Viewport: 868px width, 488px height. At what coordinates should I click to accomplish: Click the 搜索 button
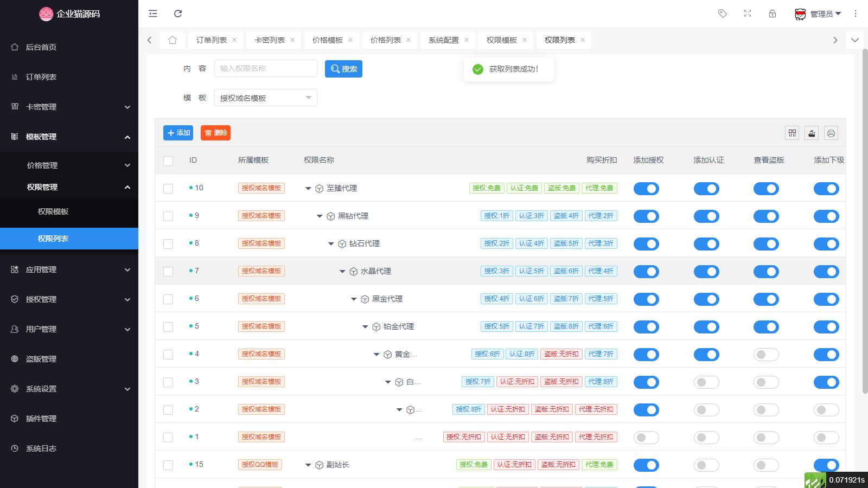343,69
